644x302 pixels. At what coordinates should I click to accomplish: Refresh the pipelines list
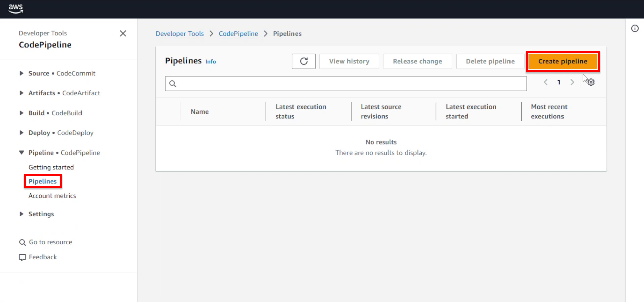click(x=304, y=61)
